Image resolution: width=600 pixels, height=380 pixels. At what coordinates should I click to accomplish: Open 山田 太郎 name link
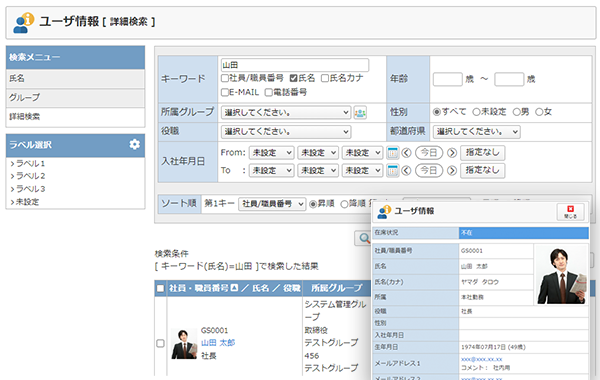click(x=218, y=342)
